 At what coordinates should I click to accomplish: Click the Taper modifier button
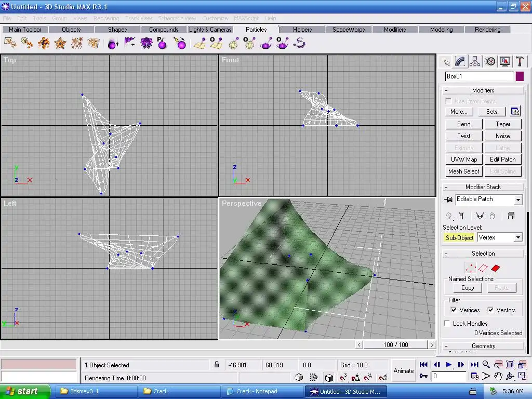pyautogui.click(x=503, y=124)
